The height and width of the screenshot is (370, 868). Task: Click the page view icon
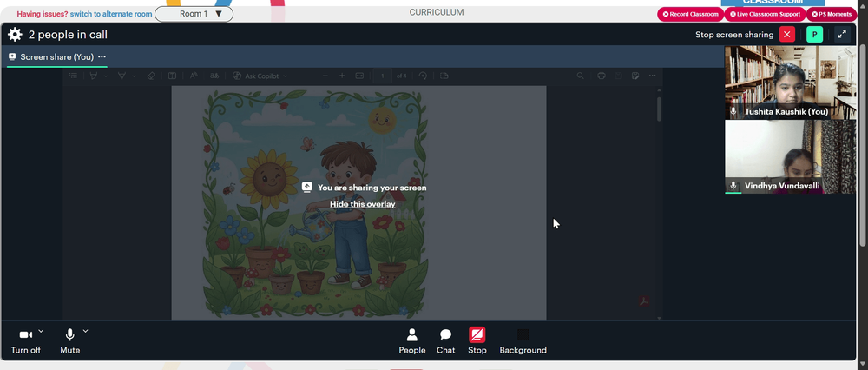click(x=444, y=76)
